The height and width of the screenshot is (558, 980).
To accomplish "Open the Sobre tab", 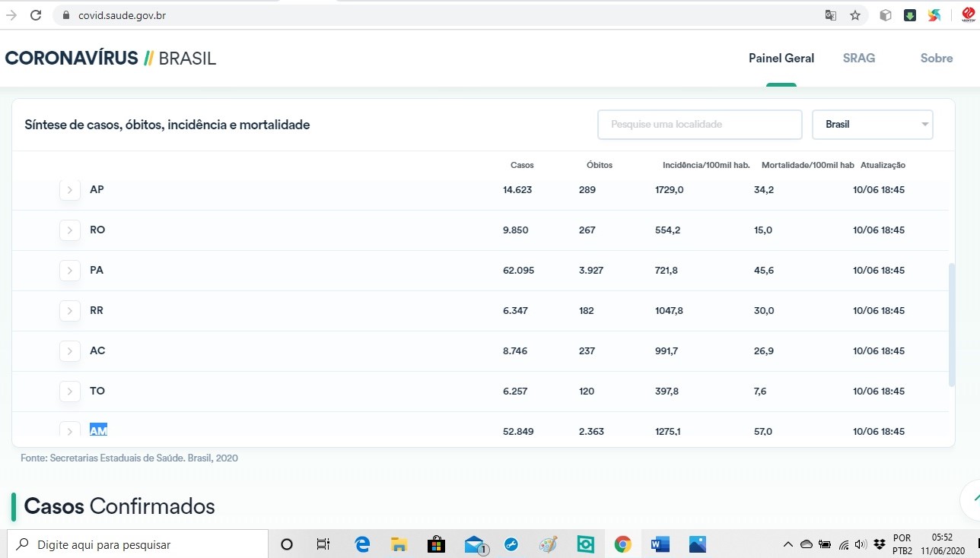I will (x=936, y=59).
